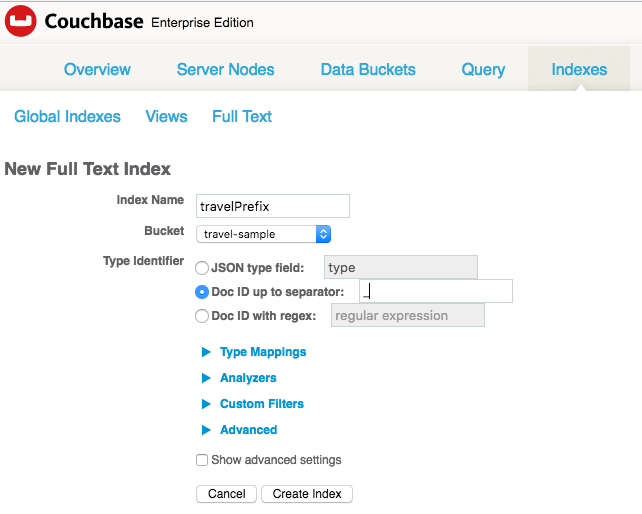Open the Views sub-tab
This screenshot has height=514, width=642.
point(166,116)
